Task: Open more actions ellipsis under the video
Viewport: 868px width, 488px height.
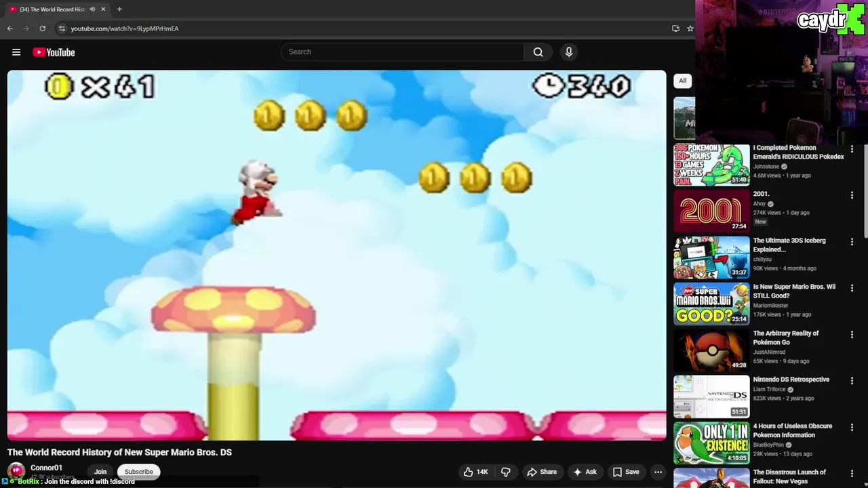Action: pos(658,472)
